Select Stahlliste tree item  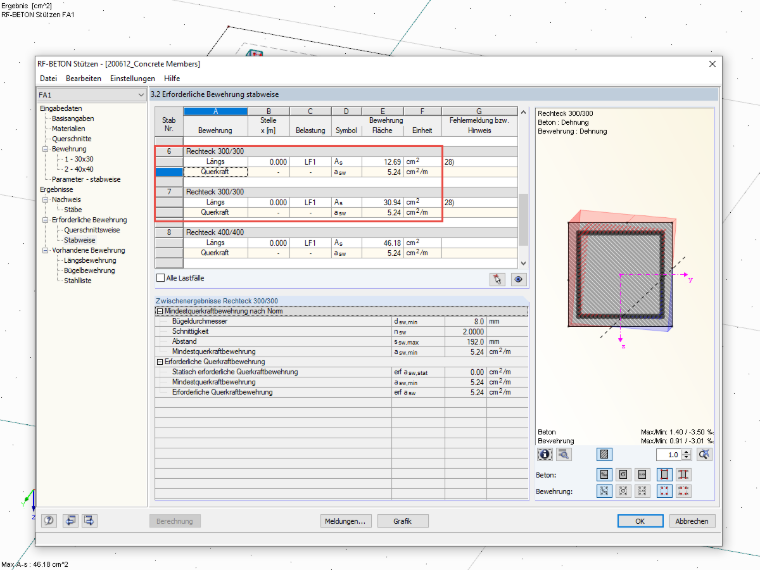[78, 280]
